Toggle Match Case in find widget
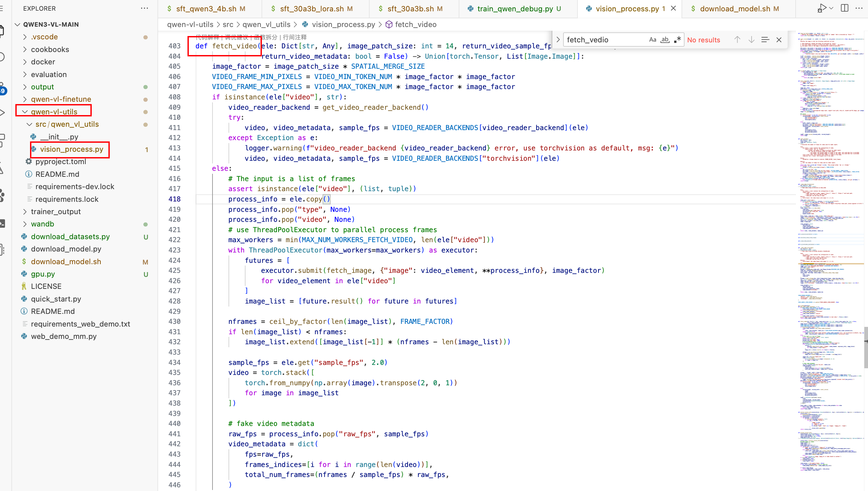This screenshot has height=491, width=868. 653,40
